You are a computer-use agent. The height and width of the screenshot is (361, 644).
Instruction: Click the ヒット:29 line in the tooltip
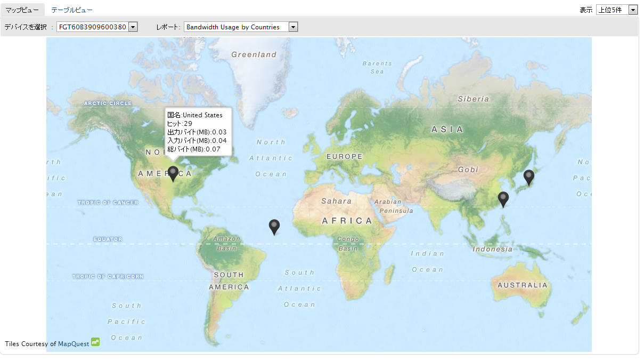pos(180,124)
